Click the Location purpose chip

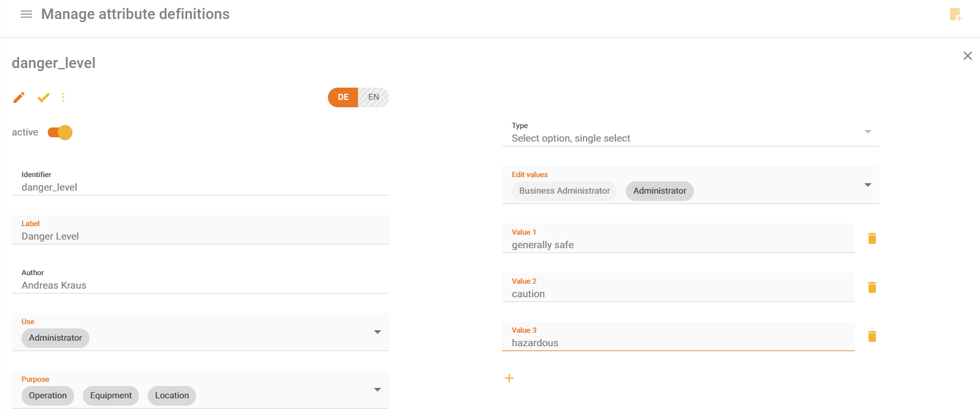coord(172,396)
